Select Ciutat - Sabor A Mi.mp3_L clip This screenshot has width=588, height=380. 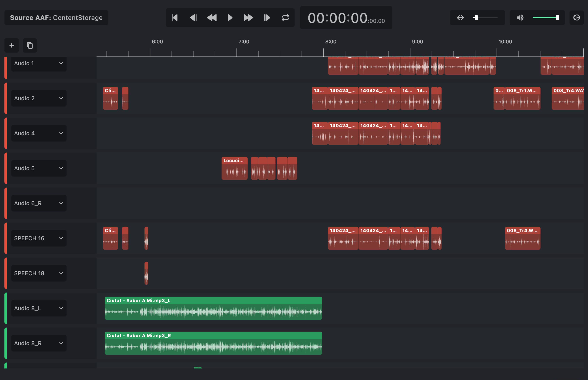pyautogui.click(x=213, y=308)
